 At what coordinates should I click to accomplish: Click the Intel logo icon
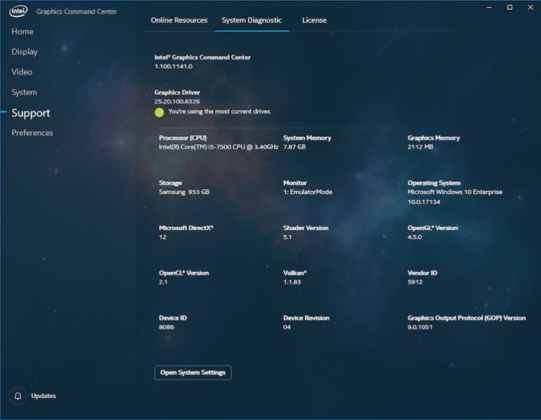click(18, 11)
